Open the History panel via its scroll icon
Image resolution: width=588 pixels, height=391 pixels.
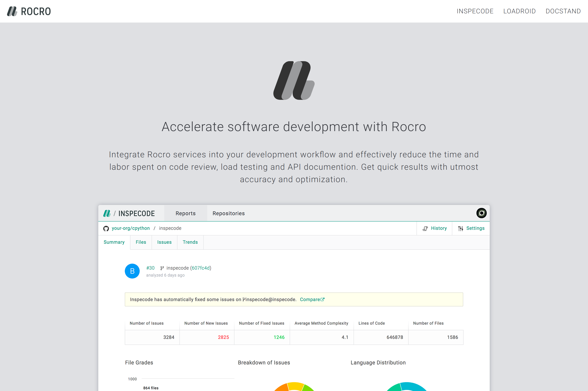[425, 228]
